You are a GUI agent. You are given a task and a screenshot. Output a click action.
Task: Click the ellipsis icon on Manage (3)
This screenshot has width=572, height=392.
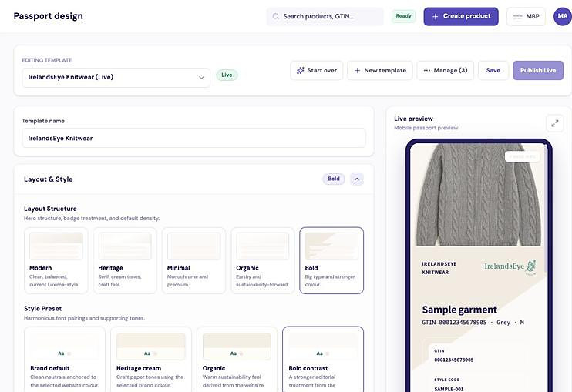(427, 70)
